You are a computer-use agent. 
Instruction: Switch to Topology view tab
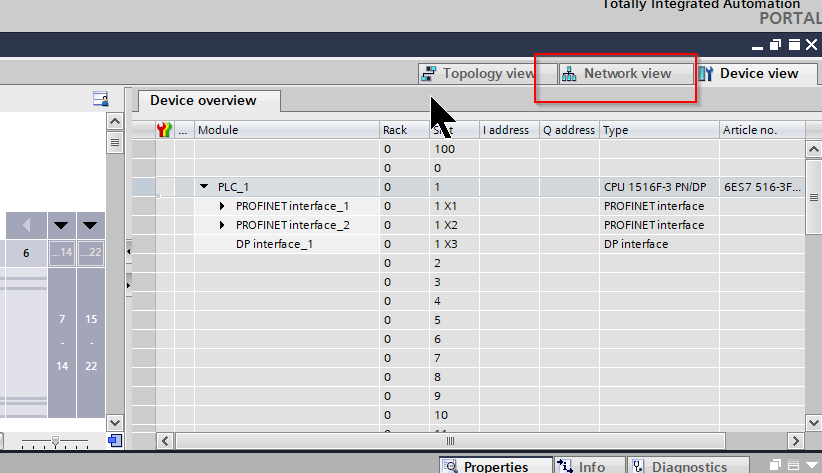tap(486, 73)
